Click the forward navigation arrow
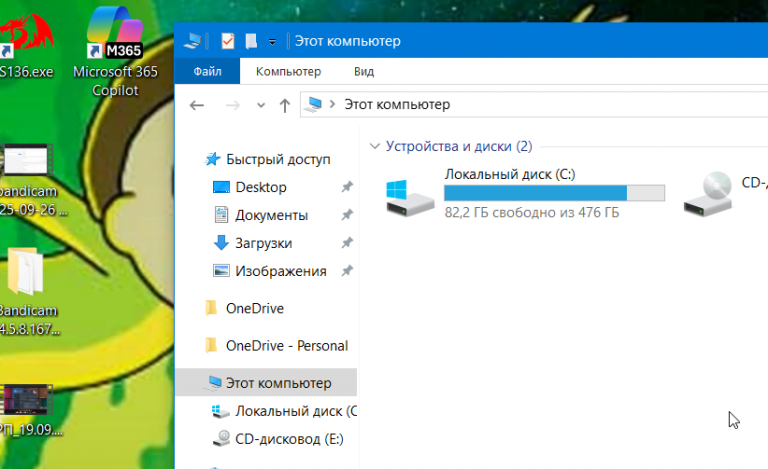Image resolution: width=768 pixels, height=469 pixels. (233, 105)
